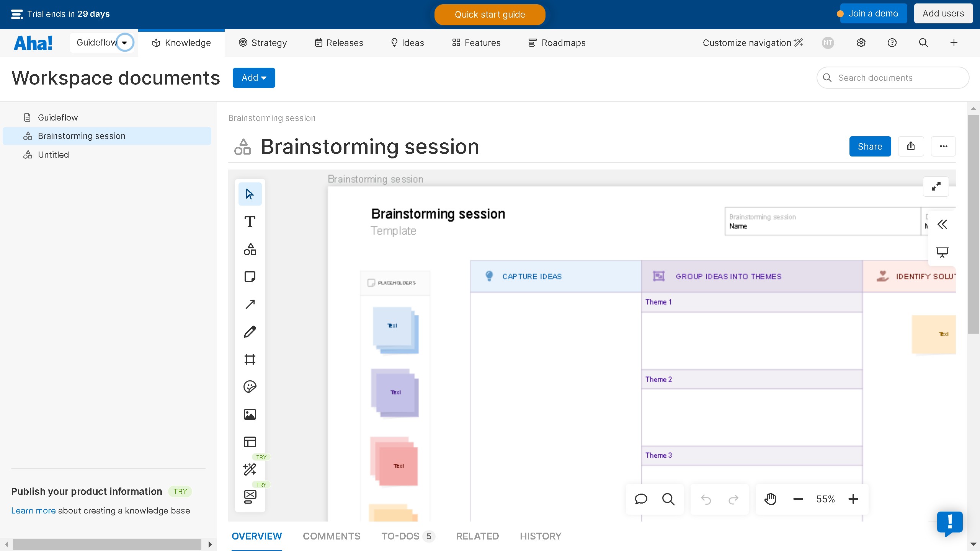Open the Add dropdown button

click(254, 78)
